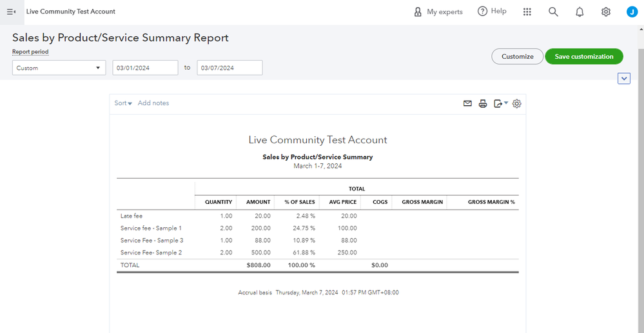Click the start date field 03/01/2024

pyautogui.click(x=145, y=68)
